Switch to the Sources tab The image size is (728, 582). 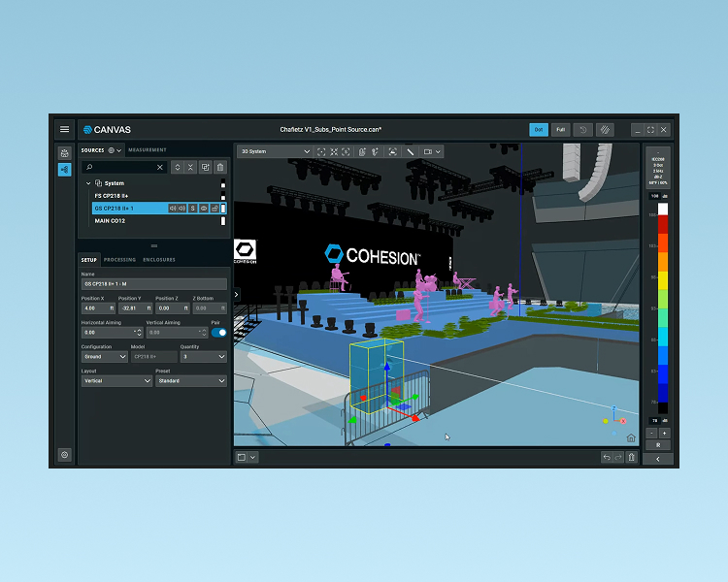coord(93,150)
